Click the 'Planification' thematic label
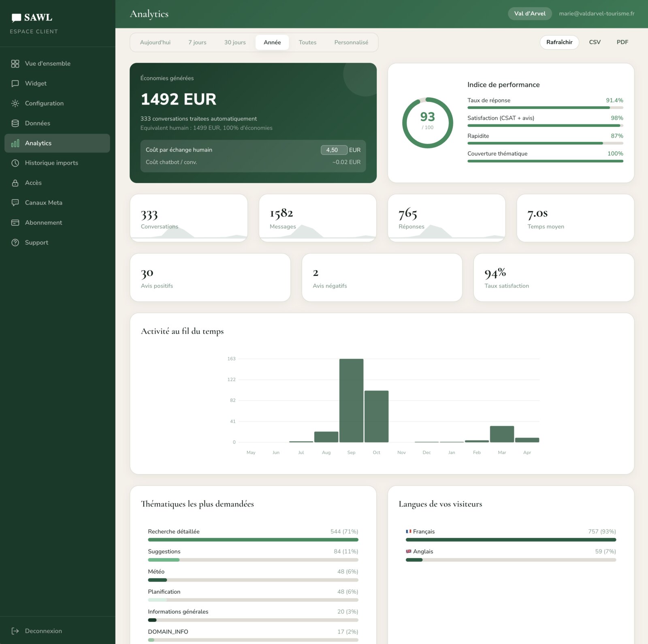 click(x=164, y=592)
